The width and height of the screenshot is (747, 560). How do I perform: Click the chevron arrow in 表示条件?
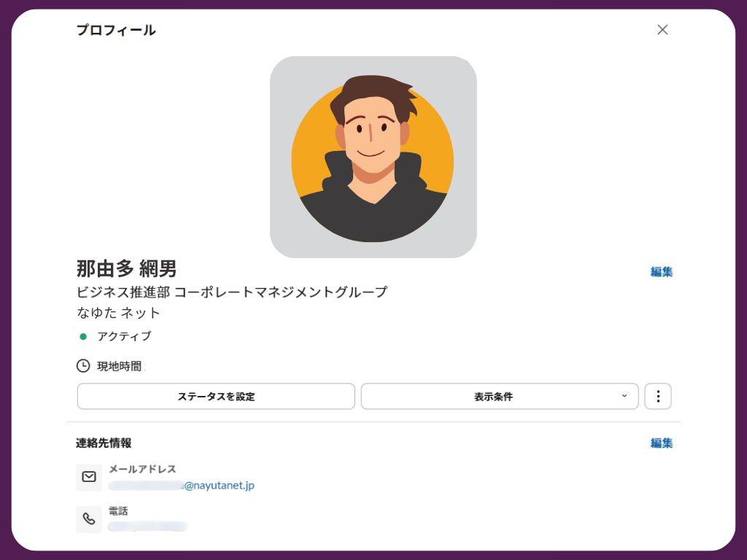tap(624, 396)
